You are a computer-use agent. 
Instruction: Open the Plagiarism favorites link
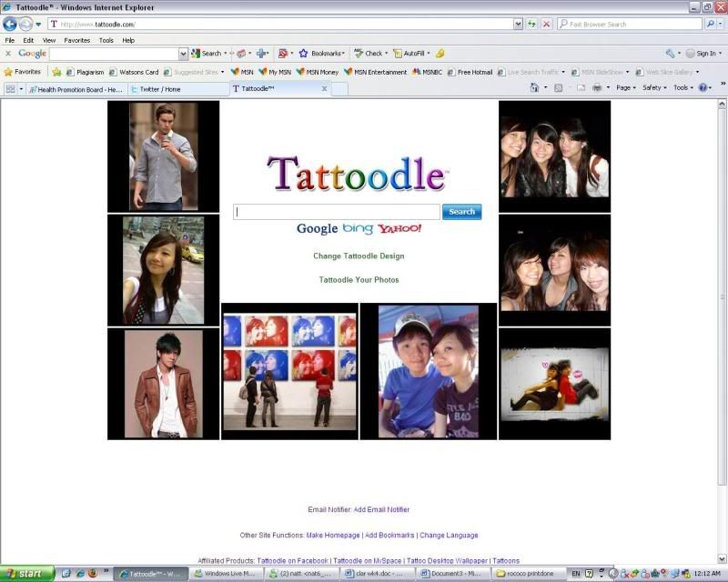pyautogui.click(x=85, y=72)
